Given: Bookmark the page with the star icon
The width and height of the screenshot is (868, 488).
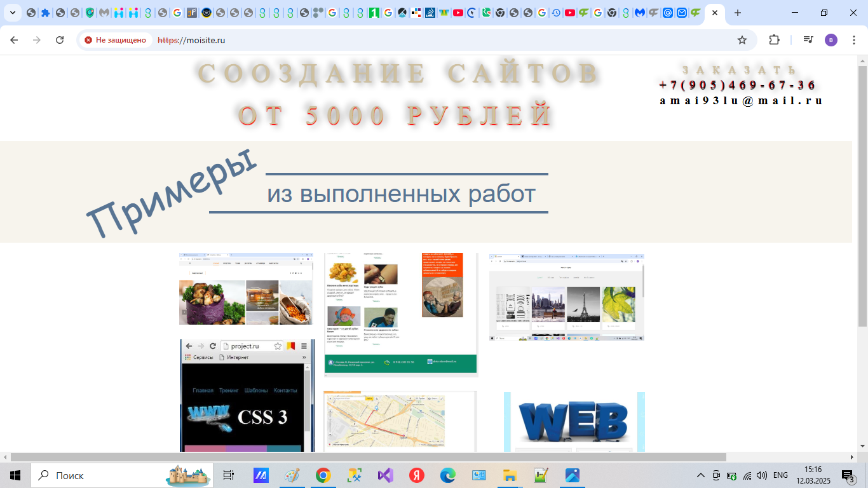Looking at the screenshot, I should 742,39.
